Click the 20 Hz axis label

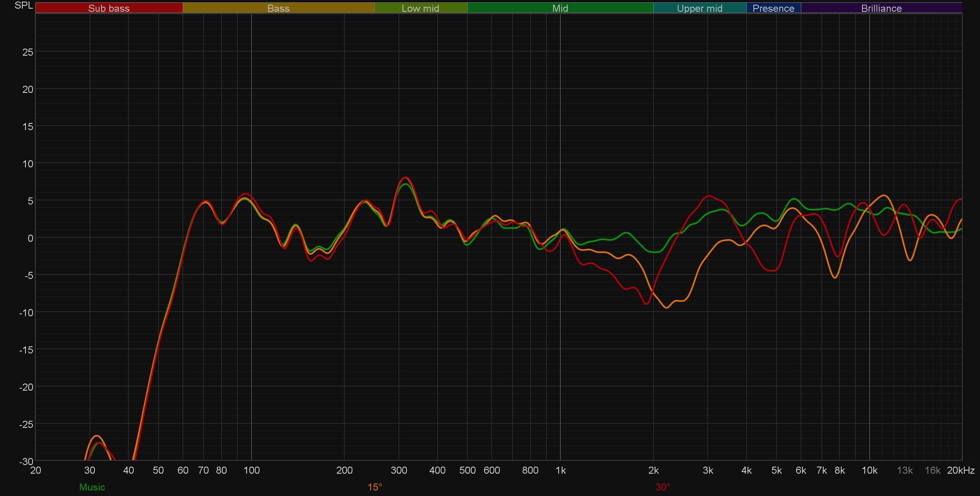pyautogui.click(x=36, y=470)
